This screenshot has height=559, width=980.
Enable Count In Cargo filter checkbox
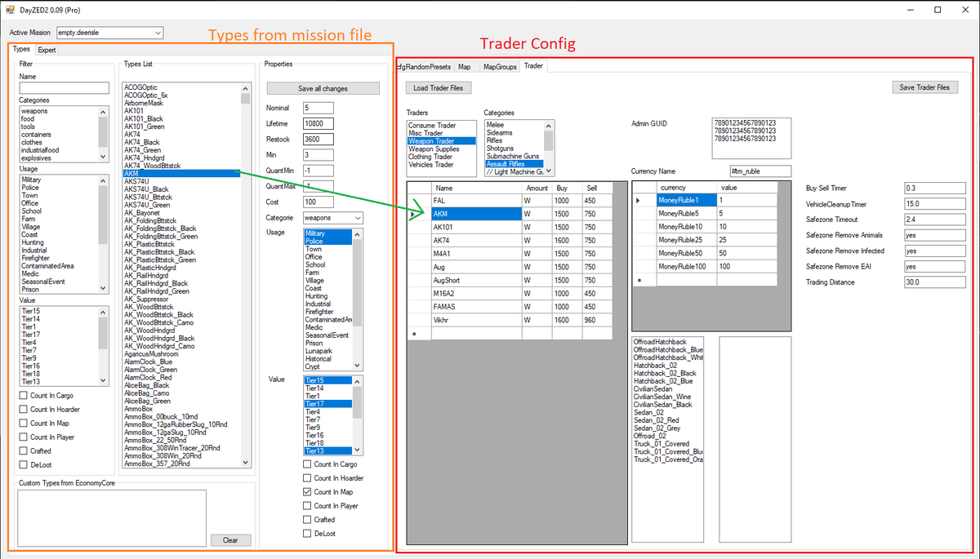pyautogui.click(x=24, y=396)
